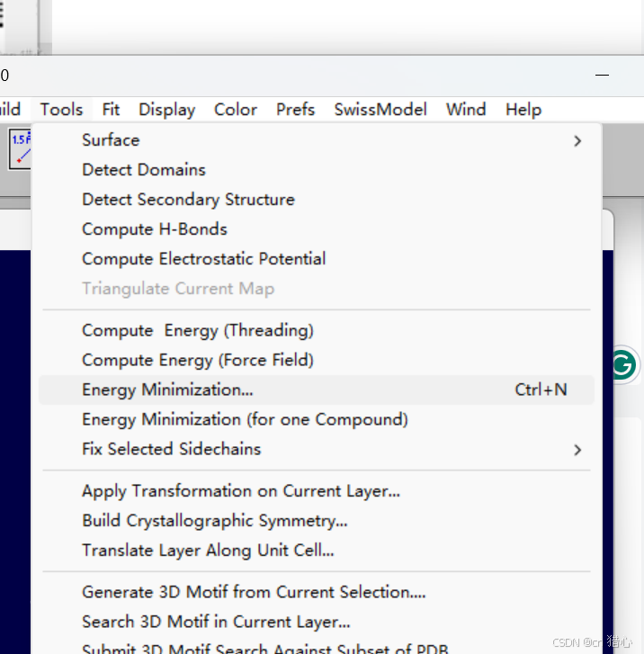Open the SwissModel menu
The width and height of the screenshot is (644, 654).
[380, 110]
